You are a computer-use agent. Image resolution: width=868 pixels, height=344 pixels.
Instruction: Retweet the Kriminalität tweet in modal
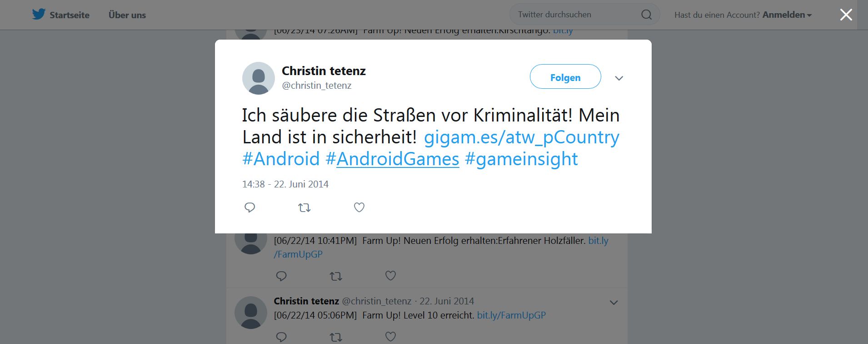[x=304, y=207]
